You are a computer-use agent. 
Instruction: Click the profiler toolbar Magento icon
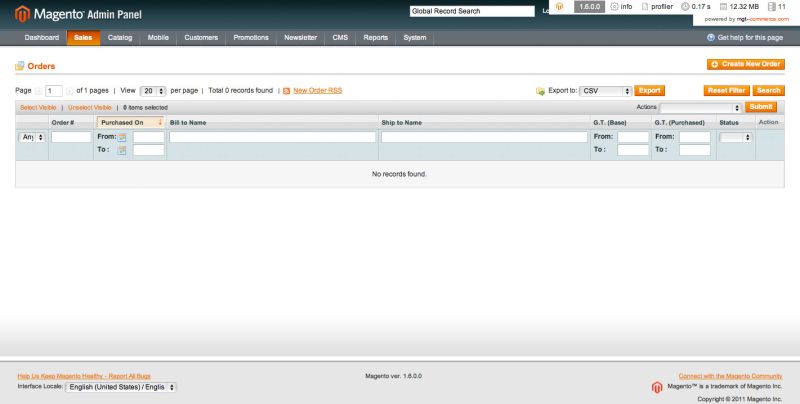[x=559, y=7]
